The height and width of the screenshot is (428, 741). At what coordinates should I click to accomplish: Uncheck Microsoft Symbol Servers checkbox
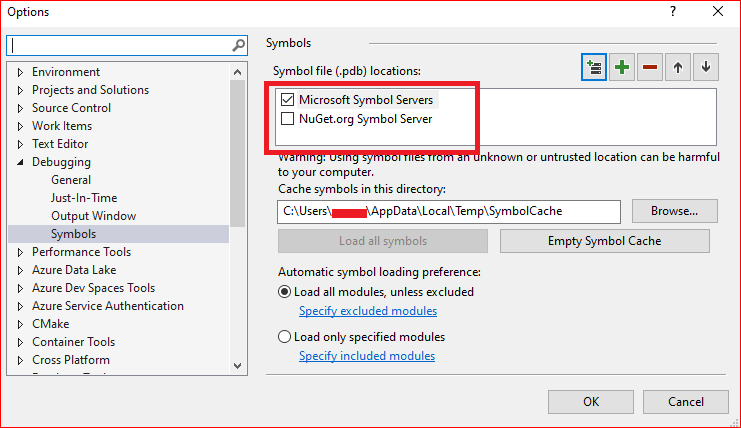click(x=288, y=100)
